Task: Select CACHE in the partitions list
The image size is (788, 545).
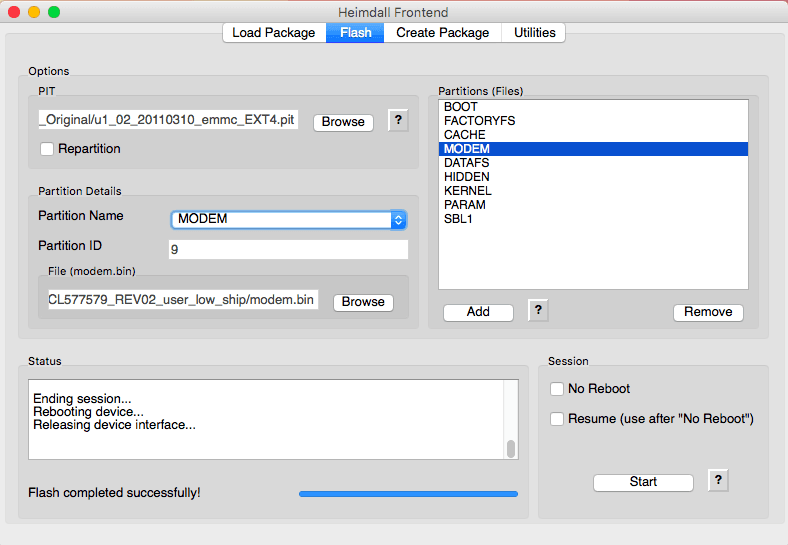Action: coord(593,135)
